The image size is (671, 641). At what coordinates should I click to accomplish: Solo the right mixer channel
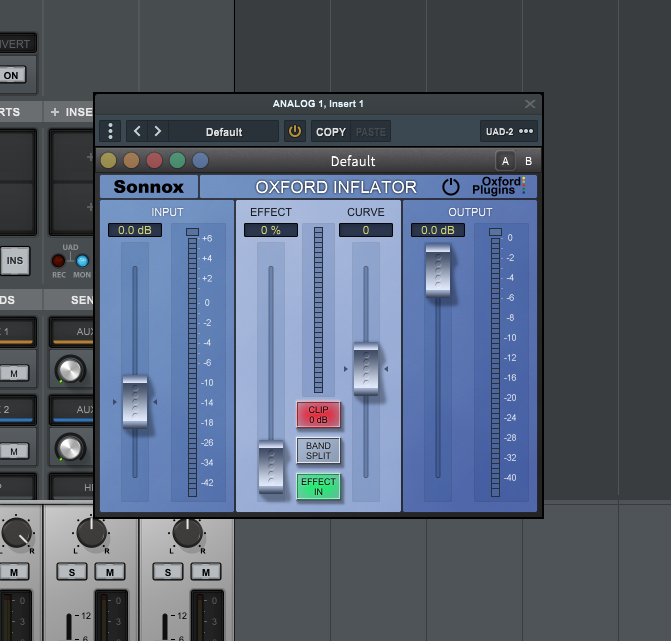pos(168,572)
